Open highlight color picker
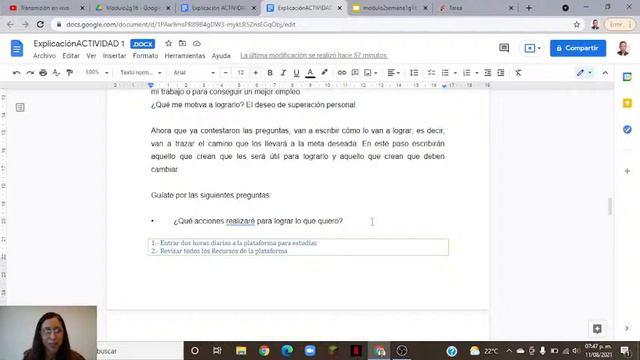Viewport: 640px width, 360px height. point(324,73)
